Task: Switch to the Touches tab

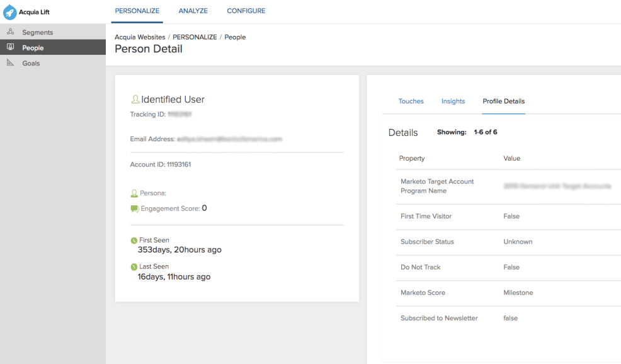Action: coord(411,101)
